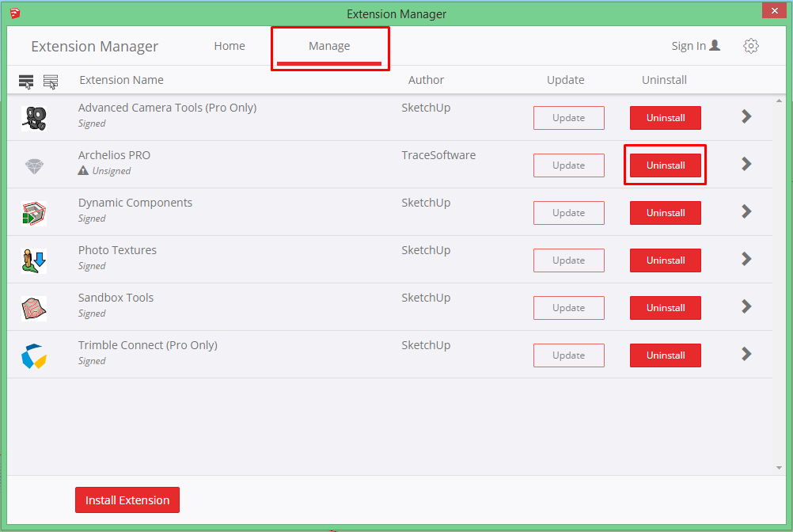Click the Extension Manager heading text

pos(94,47)
